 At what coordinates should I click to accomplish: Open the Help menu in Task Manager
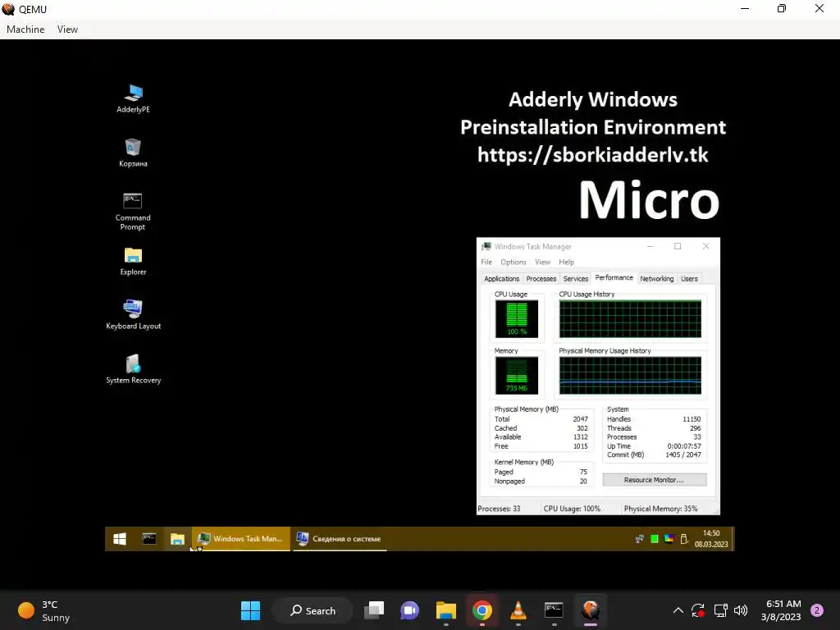(566, 262)
